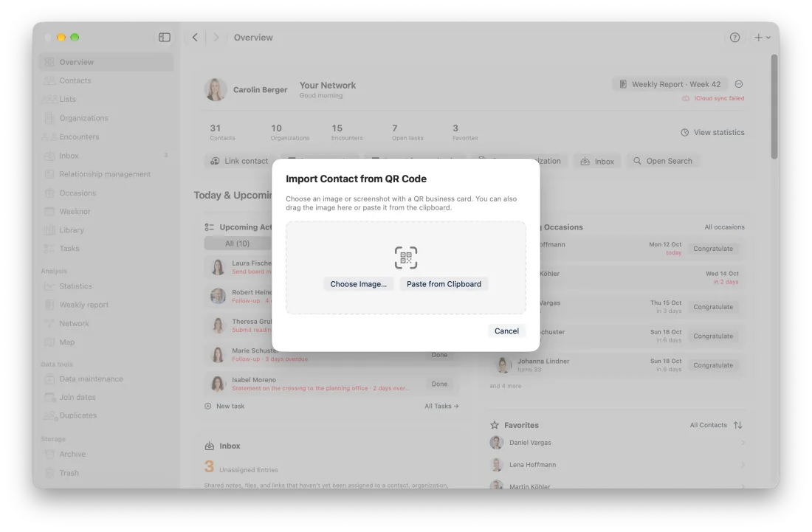This screenshot has height=532, width=812.
Task: Click the Open Search button
Action: point(662,162)
